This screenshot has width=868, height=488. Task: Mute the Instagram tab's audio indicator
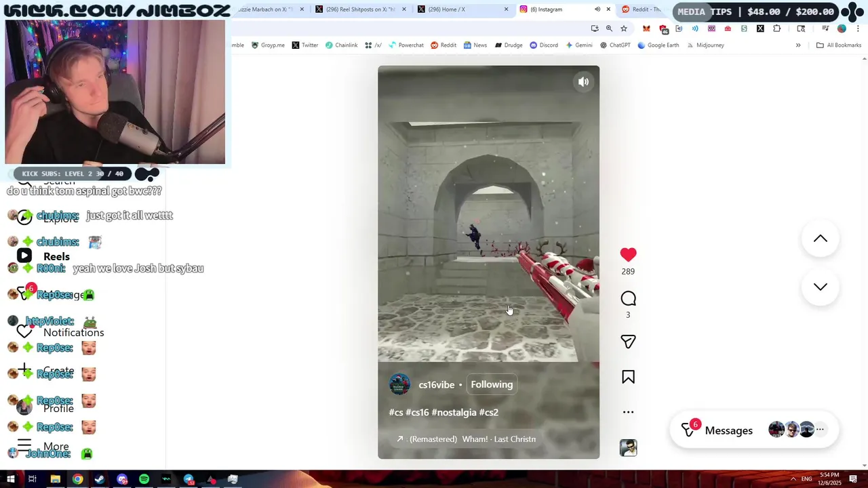[597, 9]
